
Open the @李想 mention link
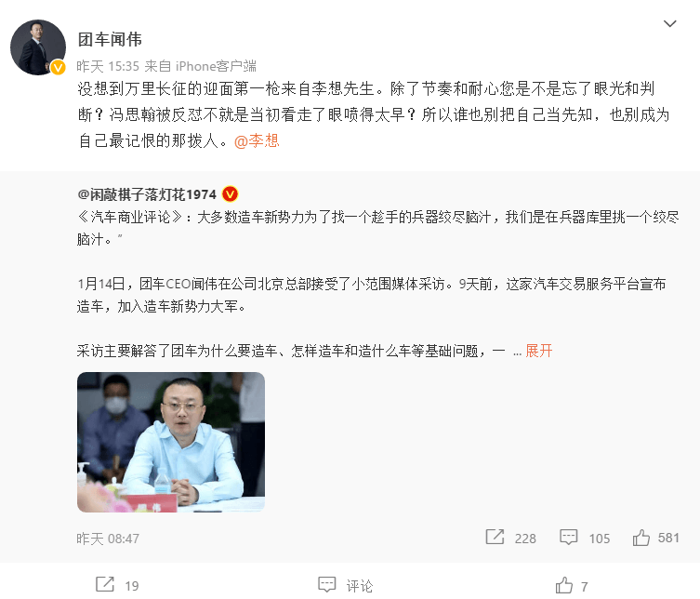(257, 141)
